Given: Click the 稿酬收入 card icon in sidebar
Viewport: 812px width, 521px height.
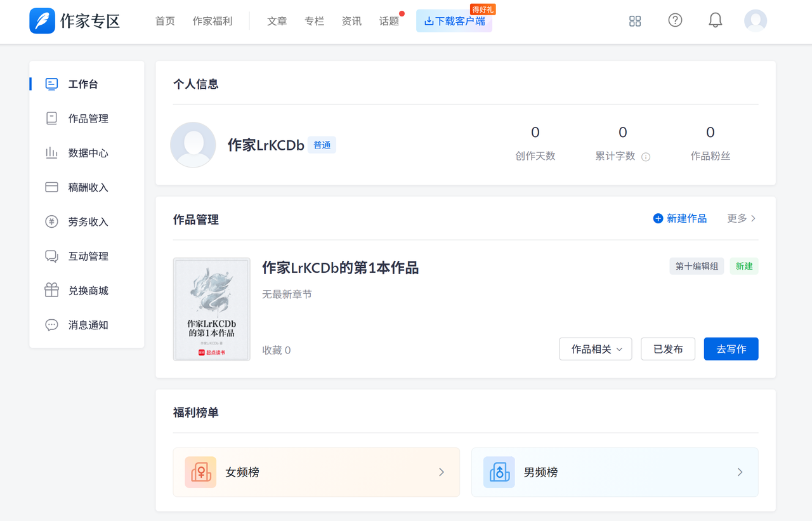Looking at the screenshot, I should click(x=51, y=187).
